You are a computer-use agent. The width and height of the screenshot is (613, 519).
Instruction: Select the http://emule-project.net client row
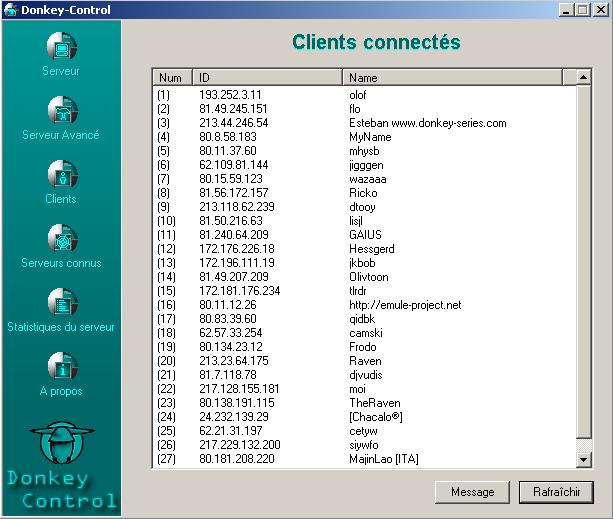(364, 305)
